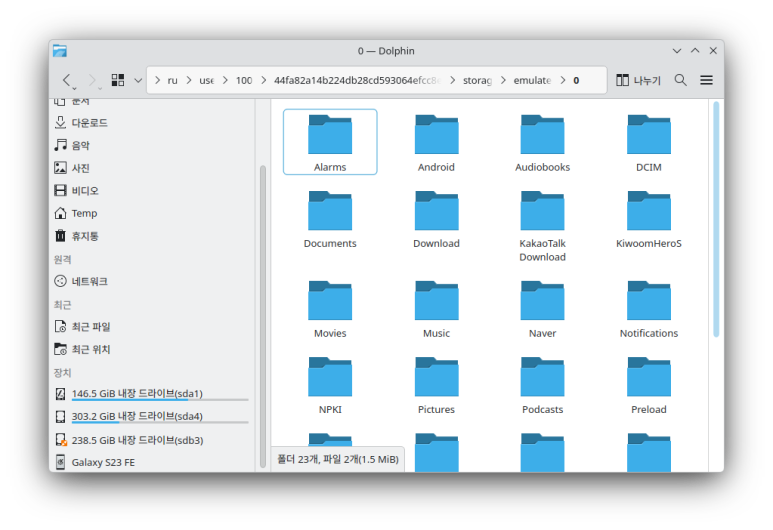Expand chevron before hash breadcrumb
Viewport: 773px width, 530px height.
tap(263, 80)
